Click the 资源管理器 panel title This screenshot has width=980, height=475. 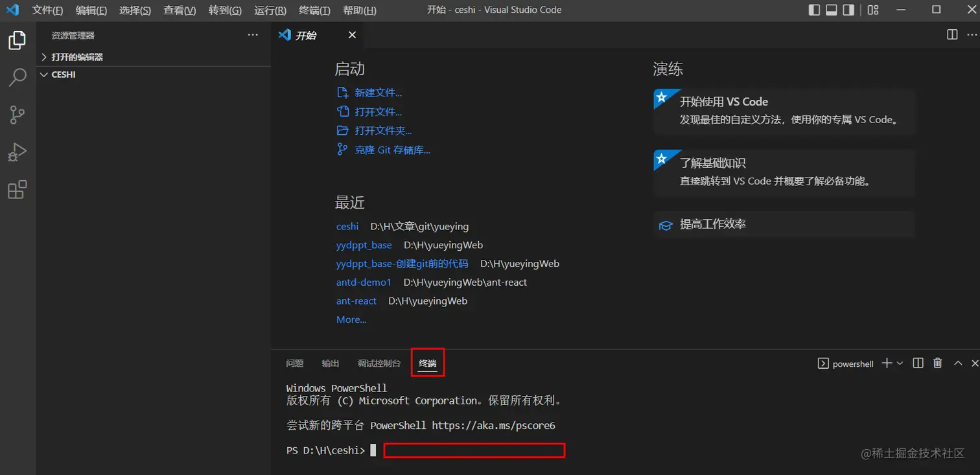tap(73, 36)
